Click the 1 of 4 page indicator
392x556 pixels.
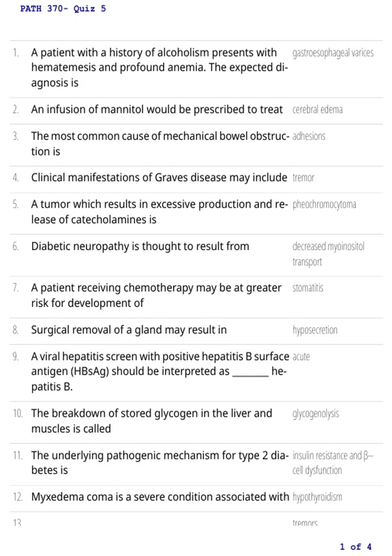[355, 547]
